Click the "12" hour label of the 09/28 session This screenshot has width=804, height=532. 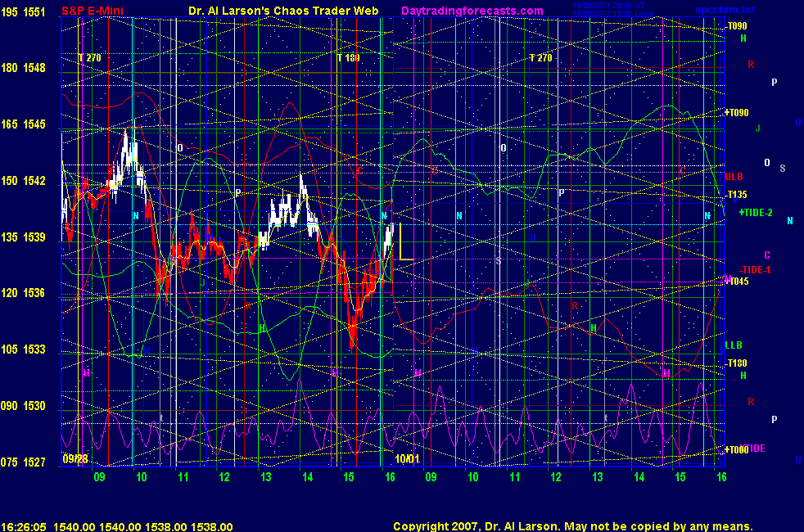click(x=224, y=477)
